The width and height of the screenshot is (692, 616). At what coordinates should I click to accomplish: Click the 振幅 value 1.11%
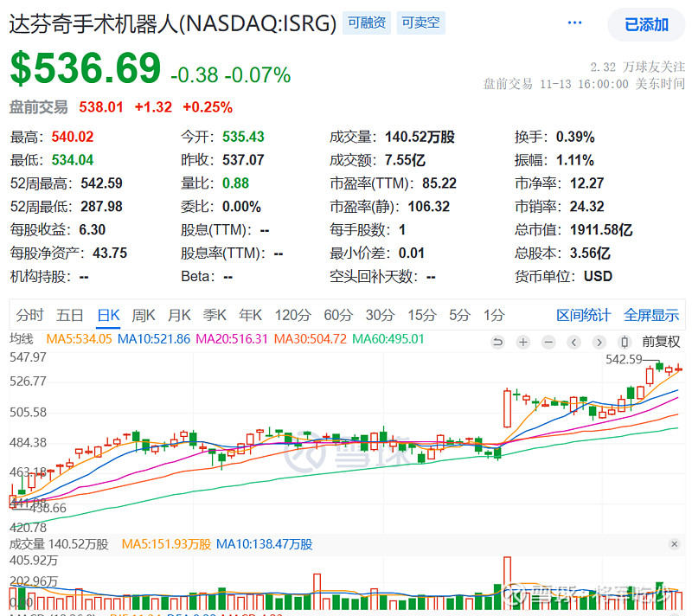575,160
